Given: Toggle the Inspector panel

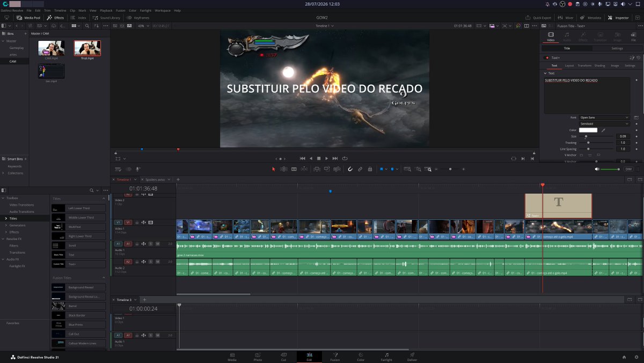Looking at the screenshot, I should [x=618, y=18].
